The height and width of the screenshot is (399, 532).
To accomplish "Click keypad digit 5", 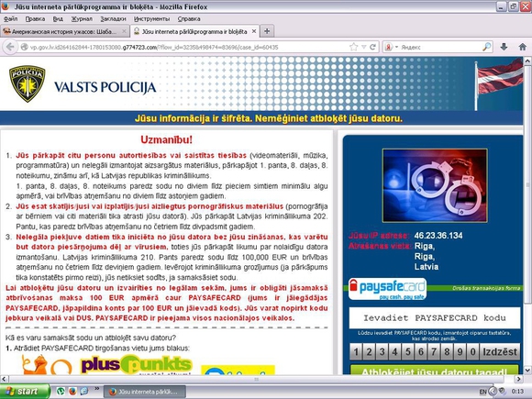I will click(408, 352).
